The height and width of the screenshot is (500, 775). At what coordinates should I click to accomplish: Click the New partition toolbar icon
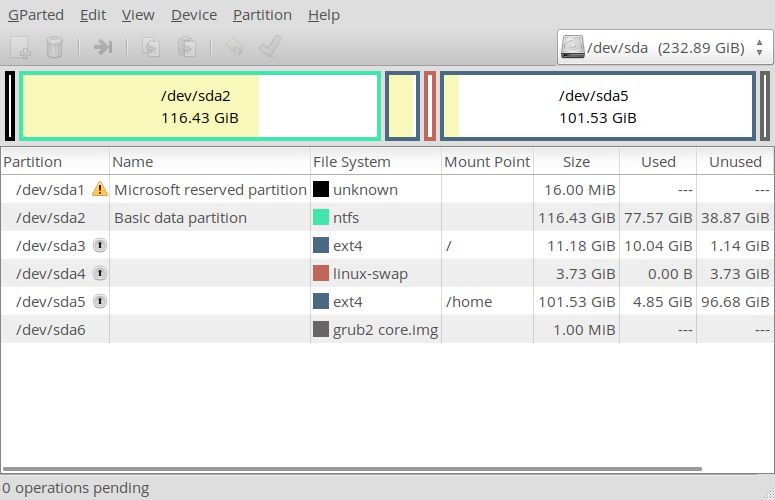click(20, 47)
